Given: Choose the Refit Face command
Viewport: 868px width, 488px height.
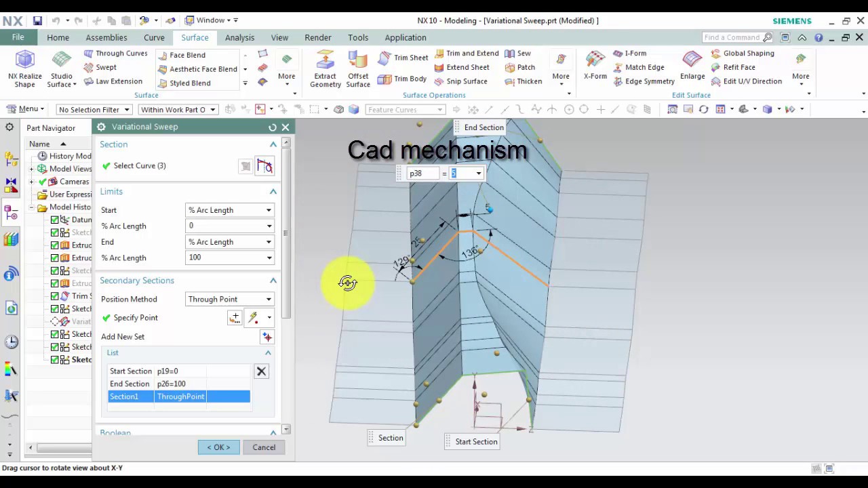Looking at the screenshot, I should click(732, 67).
